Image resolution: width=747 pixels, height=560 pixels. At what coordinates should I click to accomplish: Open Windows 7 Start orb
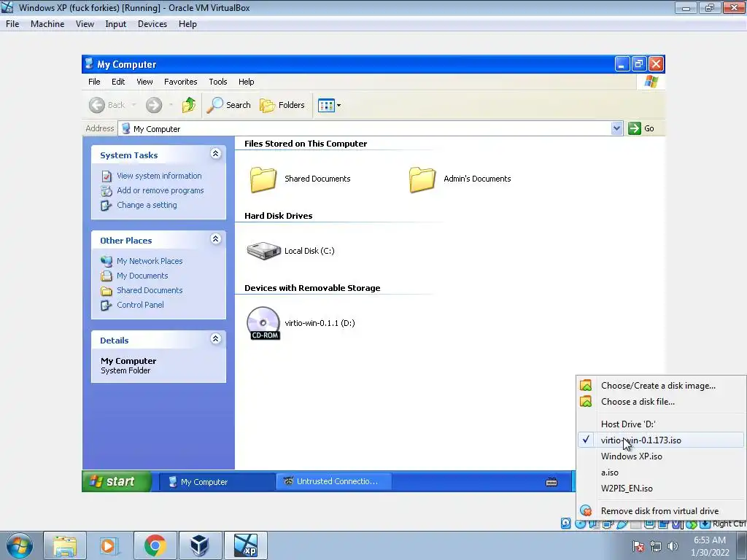coord(20,545)
